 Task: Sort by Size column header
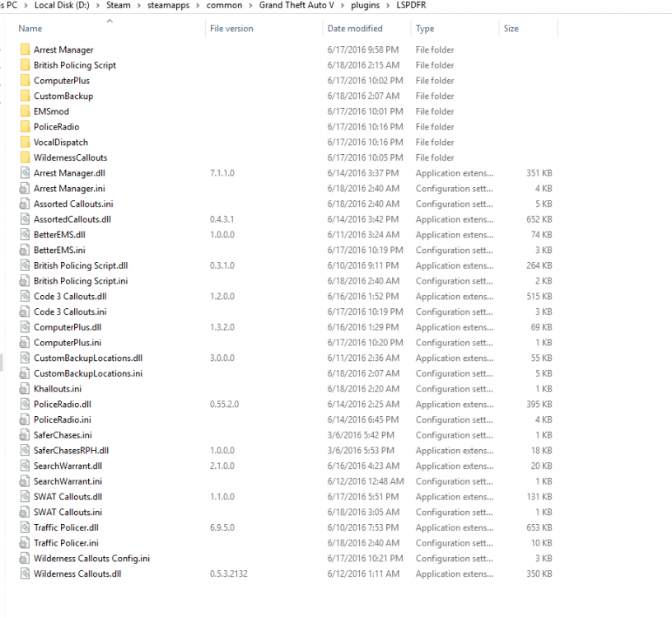pyautogui.click(x=511, y=29)
